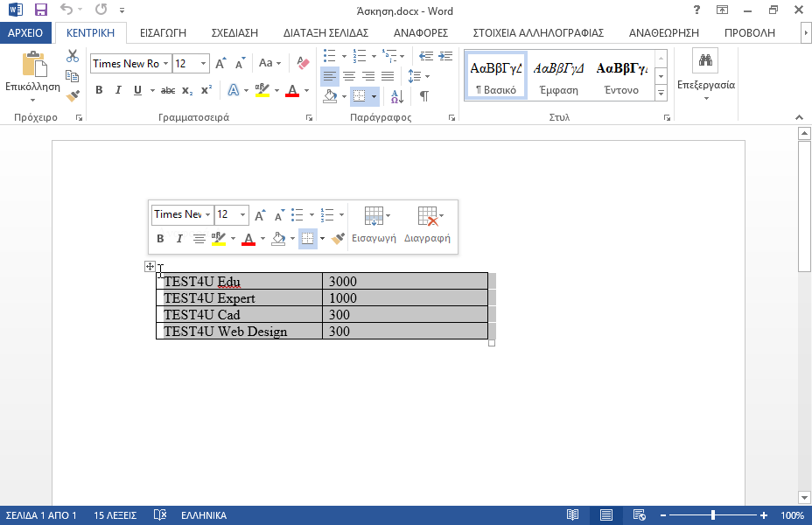
Task: Apply red font color in ribbon
Action: click(x=292, y=90)
